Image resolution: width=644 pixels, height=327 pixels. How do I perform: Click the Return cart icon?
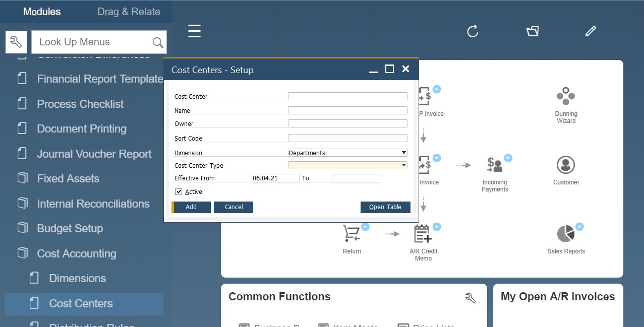point(351,234)
